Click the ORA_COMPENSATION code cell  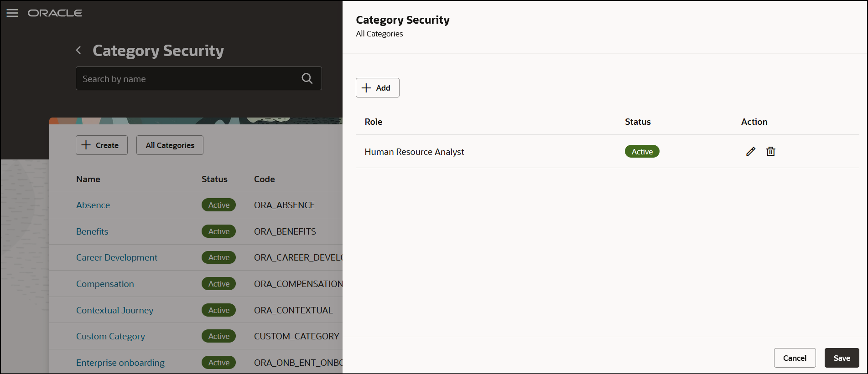point(298,284)
